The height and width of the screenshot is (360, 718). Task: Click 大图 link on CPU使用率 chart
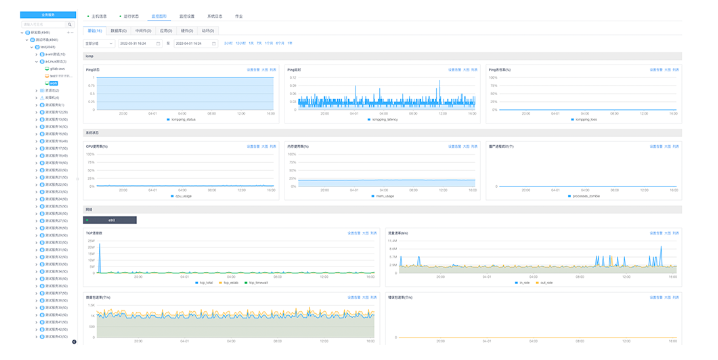pos(264,147)
